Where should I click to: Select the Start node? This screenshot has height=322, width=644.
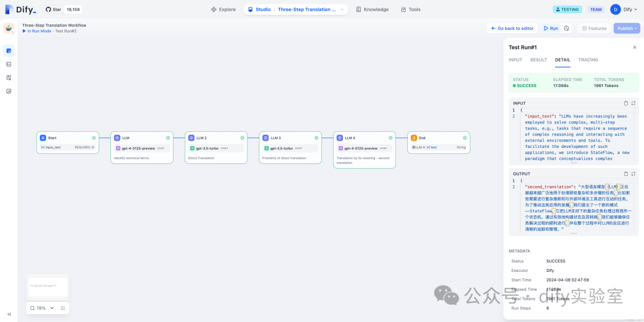coord(68,143)
